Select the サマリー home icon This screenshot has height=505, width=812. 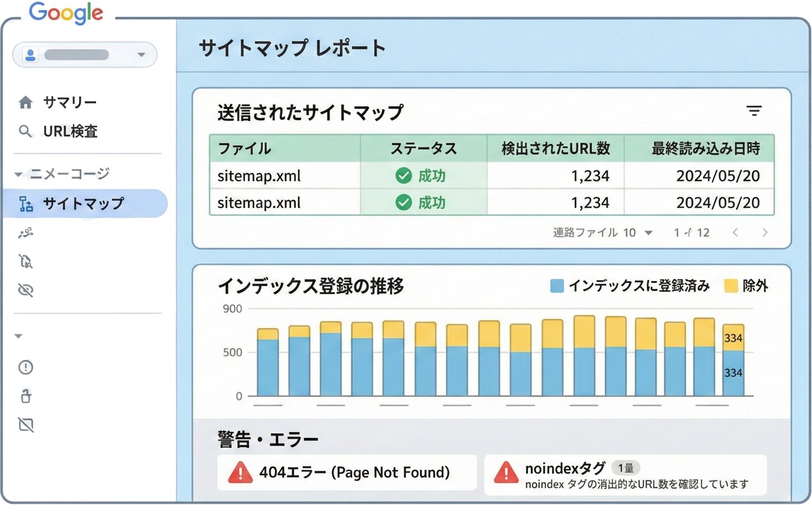25,102
